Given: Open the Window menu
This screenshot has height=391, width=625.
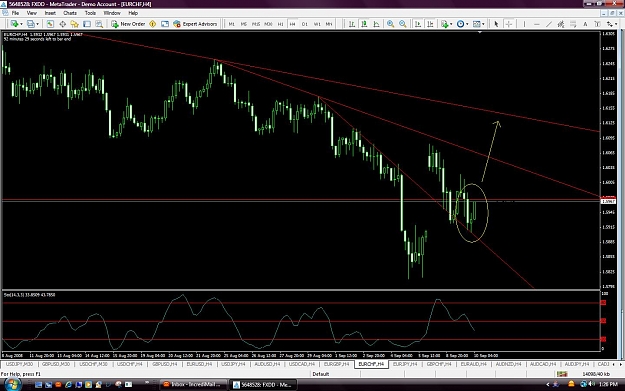Looking at the screenshot, I should pyautogui.click(x=112, y=13).
